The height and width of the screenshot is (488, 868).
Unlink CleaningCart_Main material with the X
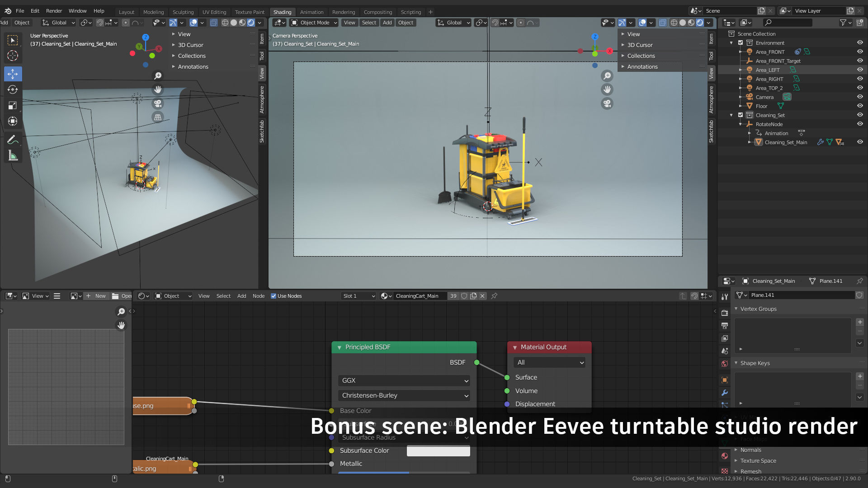[x=482, y=296]
